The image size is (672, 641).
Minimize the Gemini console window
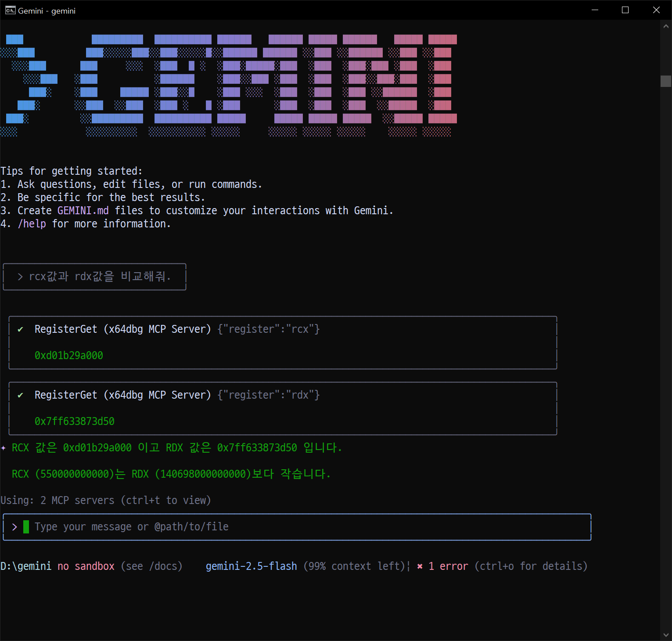tap(595, 10)
